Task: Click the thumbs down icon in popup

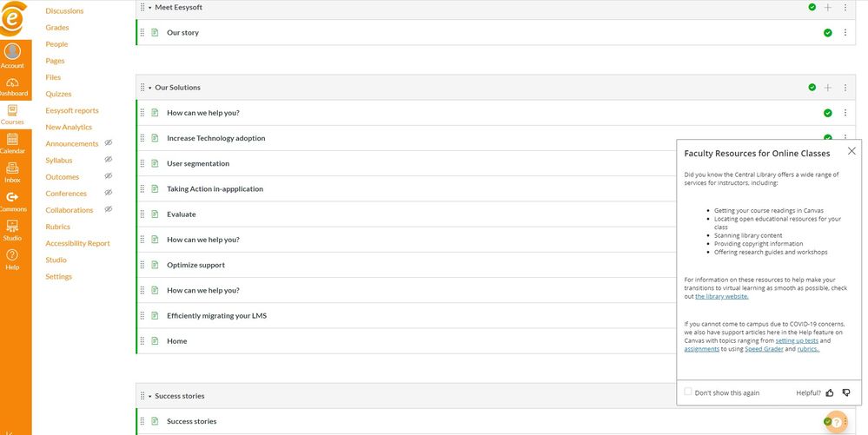Action: click(x=846, y=392)
